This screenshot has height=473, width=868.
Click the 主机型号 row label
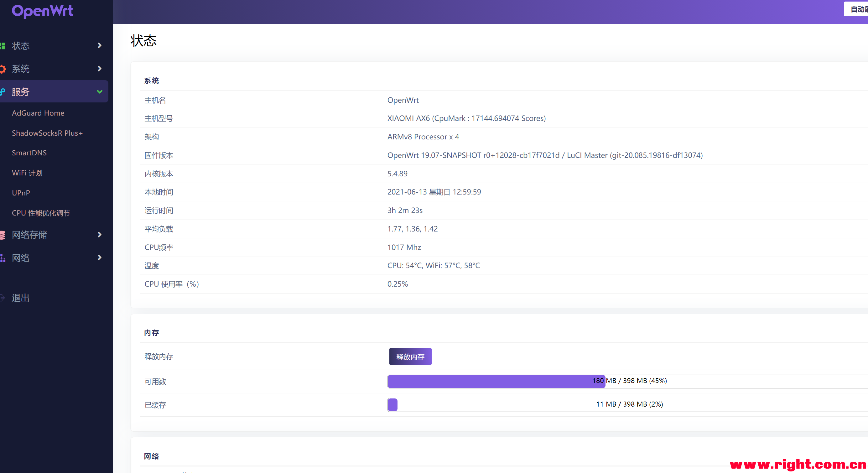[x=159, y=119]
